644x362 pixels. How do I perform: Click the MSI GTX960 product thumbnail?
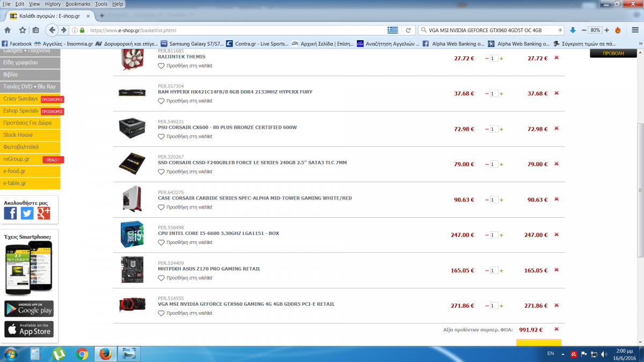click(x=132, y=305)
